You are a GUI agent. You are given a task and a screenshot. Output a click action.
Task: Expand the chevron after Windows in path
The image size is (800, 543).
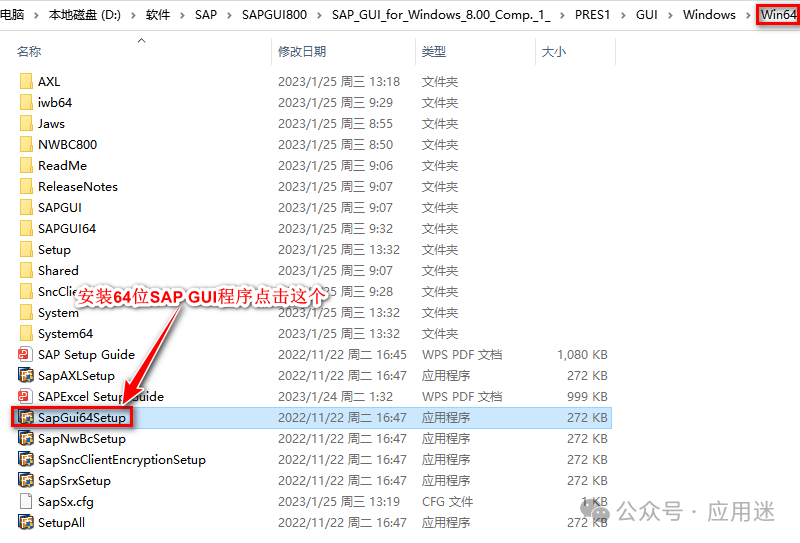(x=748, y=15)
